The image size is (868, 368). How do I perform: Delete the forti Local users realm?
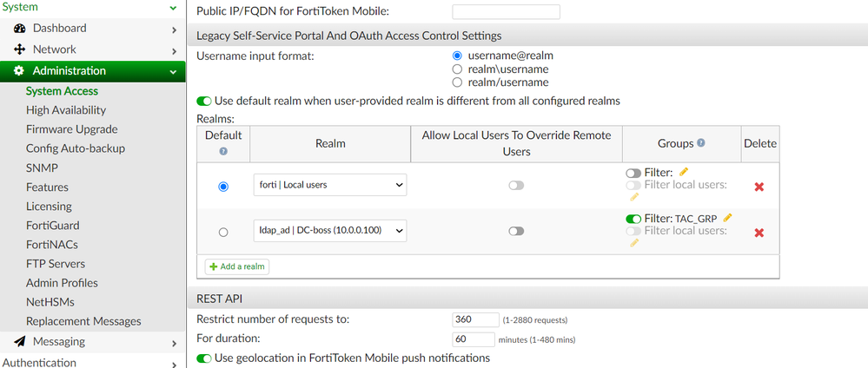coord(759,187)
